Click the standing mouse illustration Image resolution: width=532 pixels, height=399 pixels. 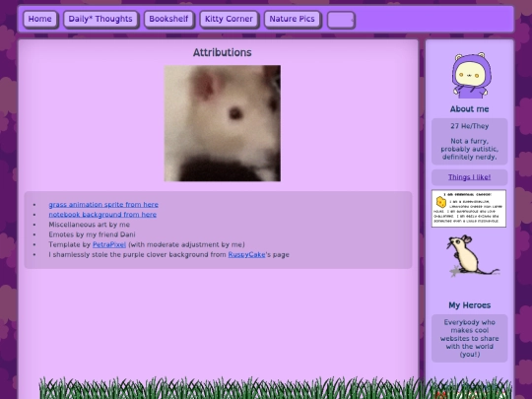(x=472, y=255)
